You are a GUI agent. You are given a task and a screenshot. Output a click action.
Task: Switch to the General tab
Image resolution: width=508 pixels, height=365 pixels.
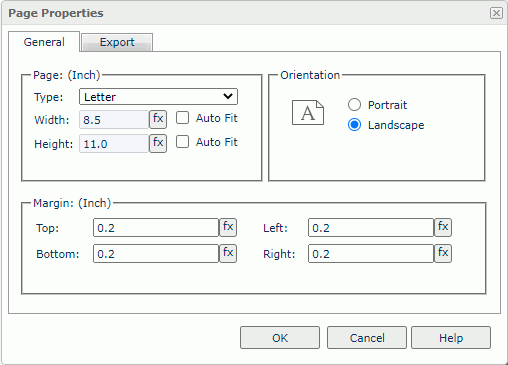pyautogui.click(x=44, y=42)
